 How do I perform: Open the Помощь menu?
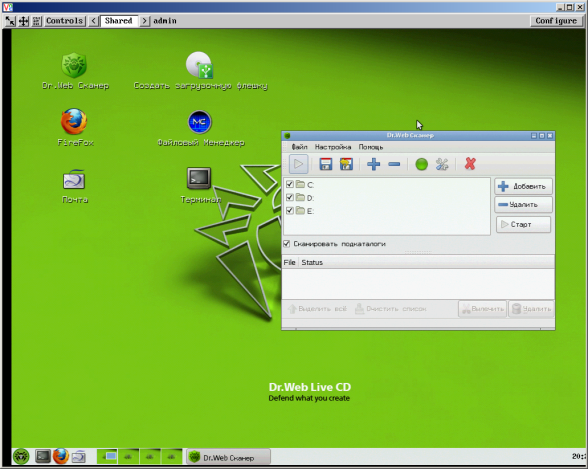(371, 147)
